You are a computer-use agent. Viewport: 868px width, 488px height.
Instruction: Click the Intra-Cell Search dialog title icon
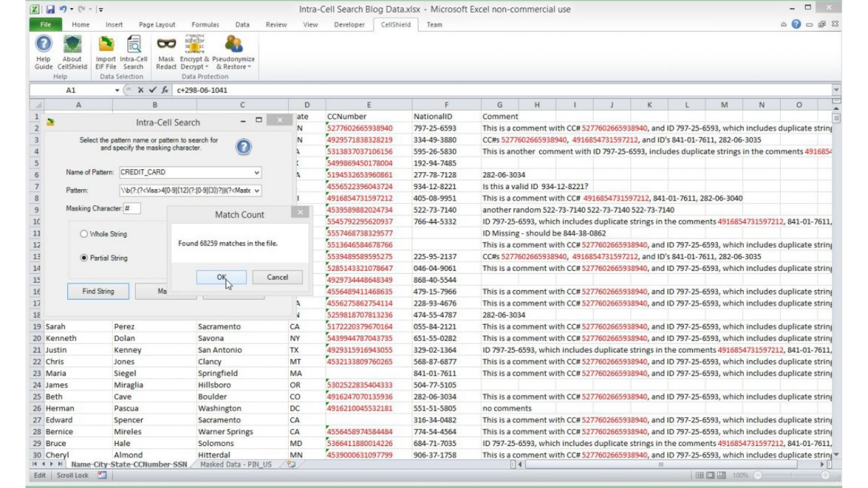pyautogui.click(x=51, y=123)
